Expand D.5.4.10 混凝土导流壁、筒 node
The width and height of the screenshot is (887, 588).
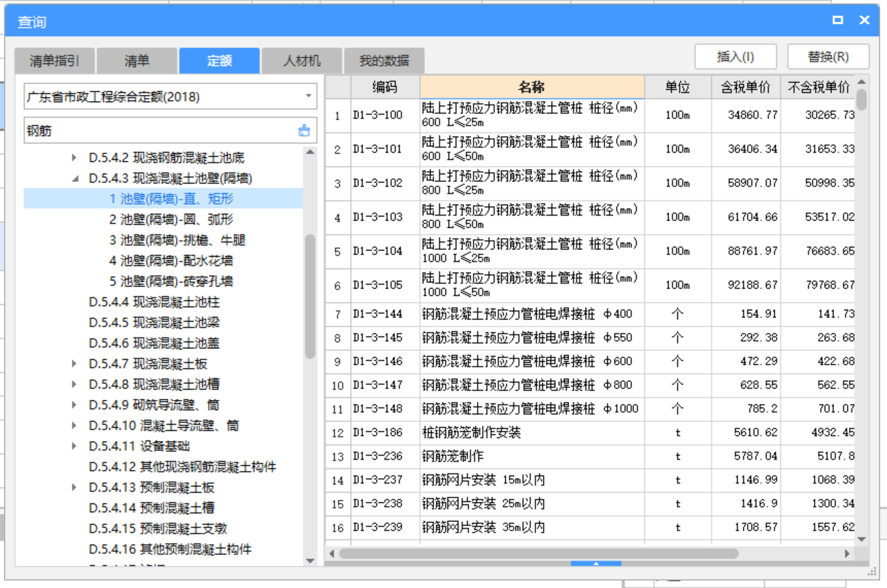(75, 426)
